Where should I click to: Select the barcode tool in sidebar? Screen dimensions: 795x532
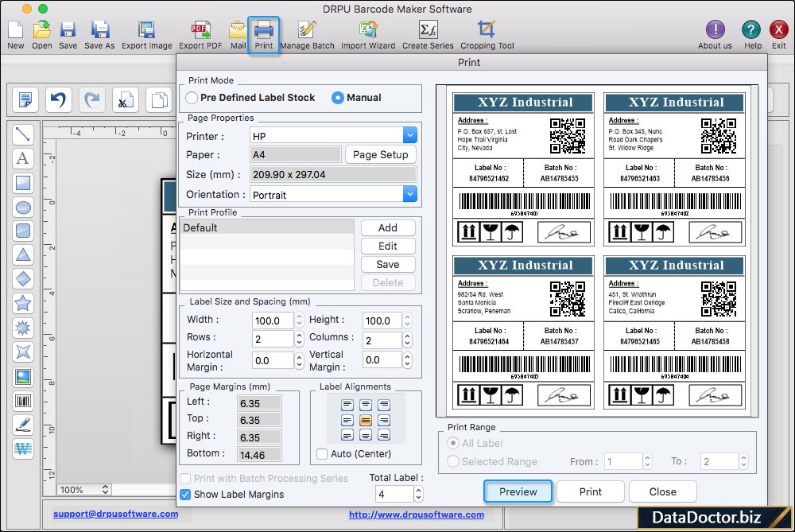[x=23, y=401]
